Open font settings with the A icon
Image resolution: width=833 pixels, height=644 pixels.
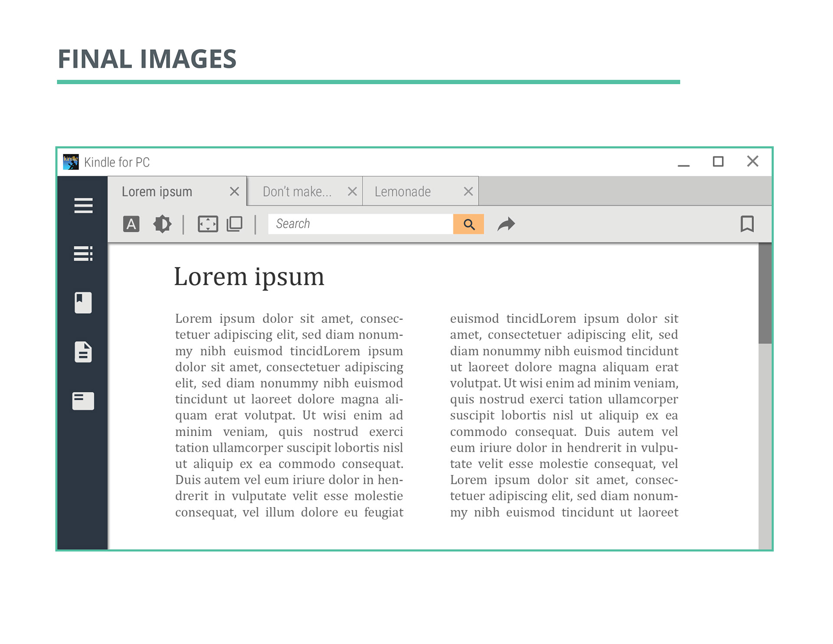pyautogui.click(x=131, y=224)
